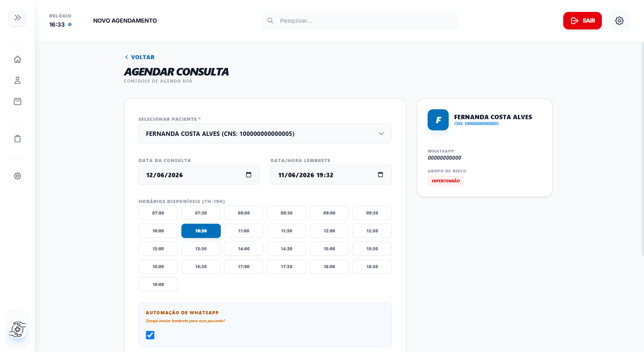The height and width of the screenshot is (352, 644).
Task: Select the 14:00 time slot
Action: click(x=244, y=249)
